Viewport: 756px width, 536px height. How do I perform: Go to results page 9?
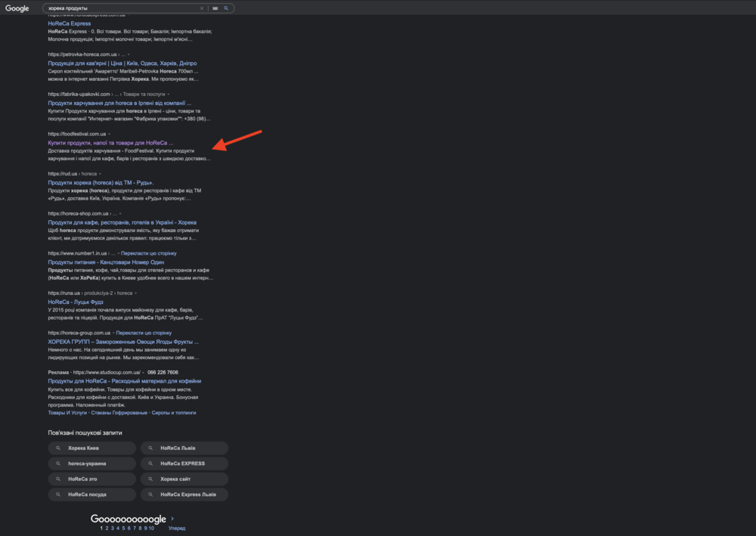[x=145, y=528]
